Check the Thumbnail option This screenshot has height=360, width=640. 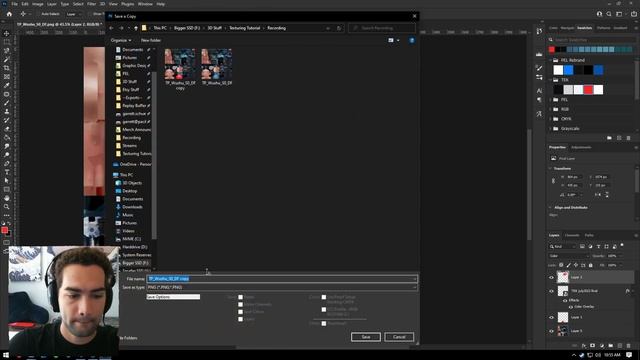point(324,323)
